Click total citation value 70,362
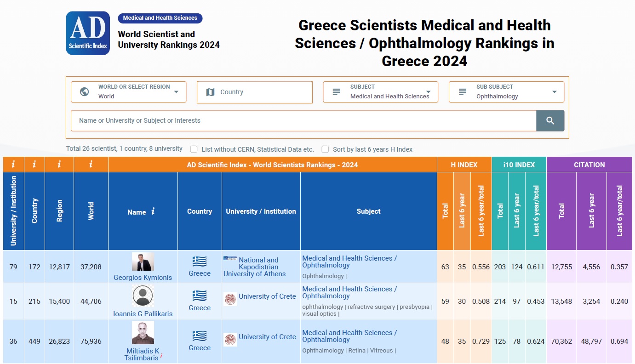The width and height of the screenshot is (635, 364). tap(561, 341)
